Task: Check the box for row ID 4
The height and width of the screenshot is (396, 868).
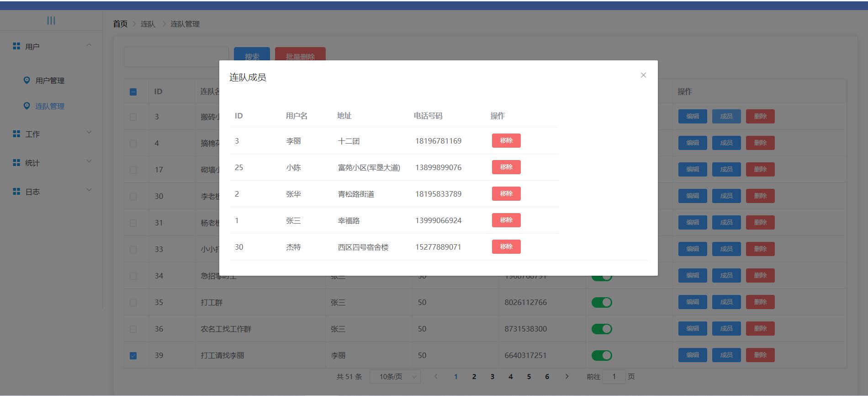Action: click(x=133, y=144)
